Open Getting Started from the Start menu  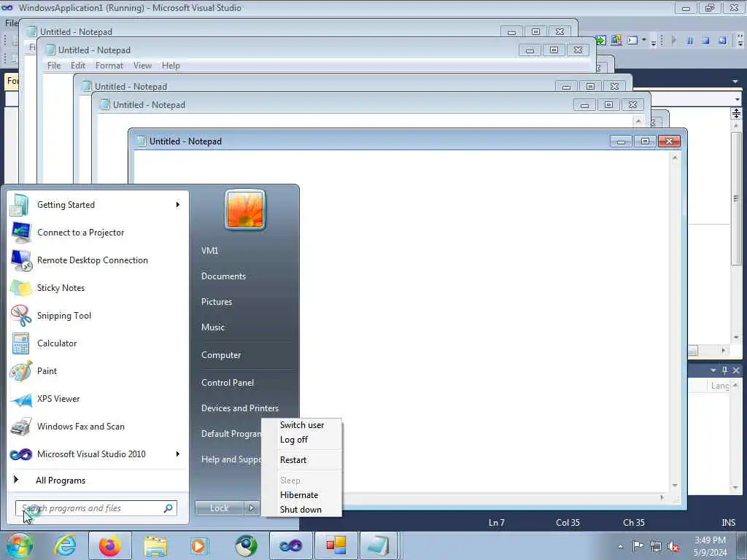coord(98,205)
